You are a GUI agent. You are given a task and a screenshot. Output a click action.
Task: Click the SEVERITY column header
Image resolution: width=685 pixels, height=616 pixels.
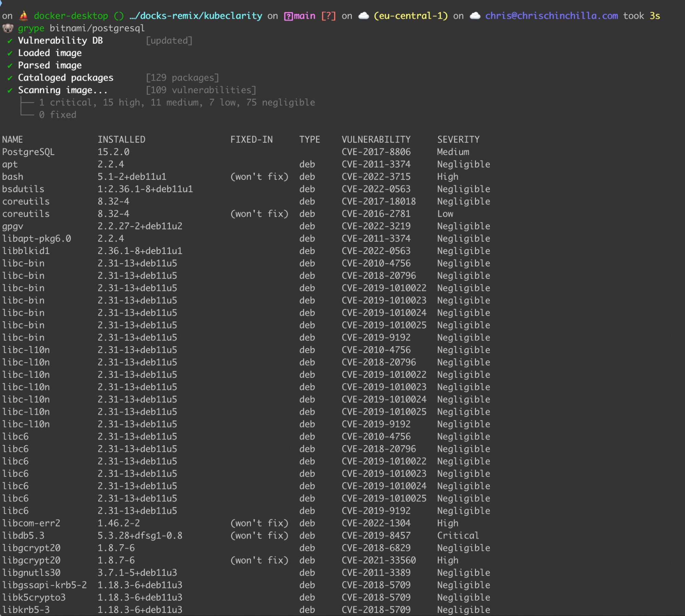pos(458,139)
